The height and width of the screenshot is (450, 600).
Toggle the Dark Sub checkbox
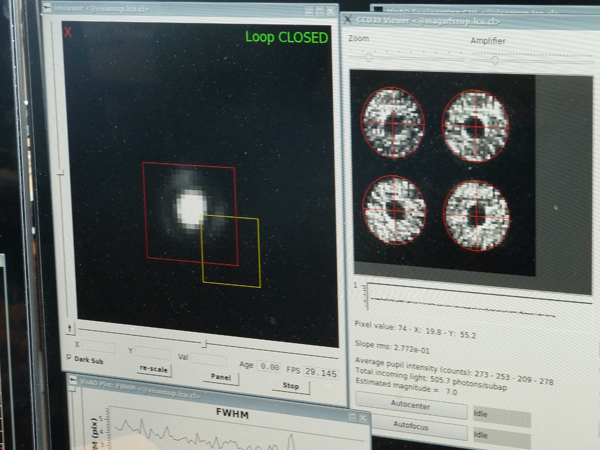click(69, 357)
